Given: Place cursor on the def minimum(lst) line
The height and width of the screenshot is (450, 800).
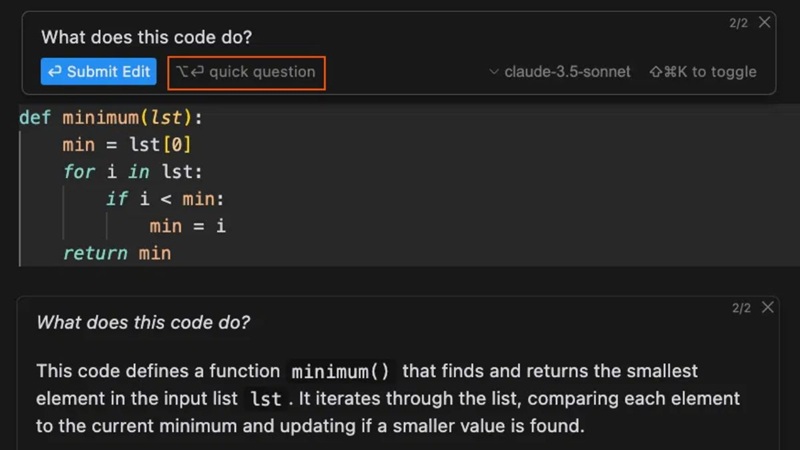Looking at the screenshot, I should coord(110,118).
